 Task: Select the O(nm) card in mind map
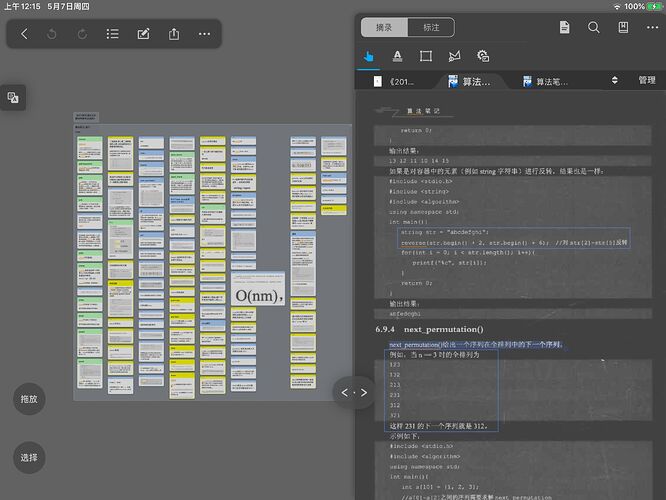coord(258,289)
